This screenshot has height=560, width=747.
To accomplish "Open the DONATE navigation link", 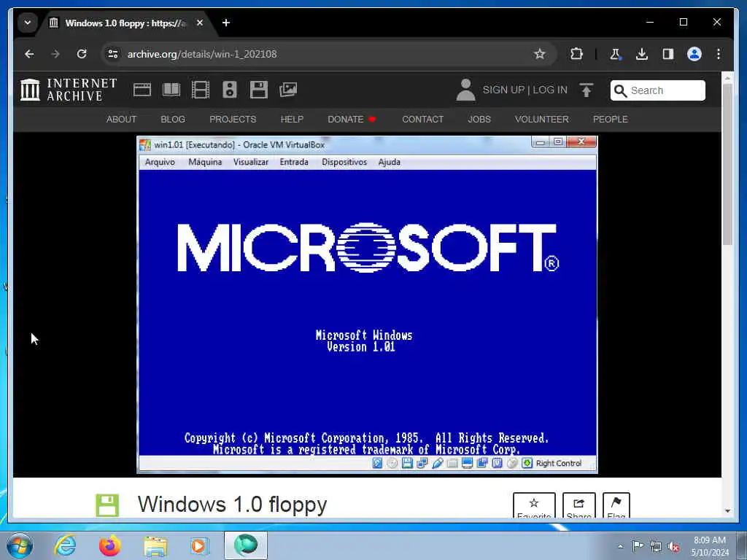I will pyautogui.click(x=352, y=119).
